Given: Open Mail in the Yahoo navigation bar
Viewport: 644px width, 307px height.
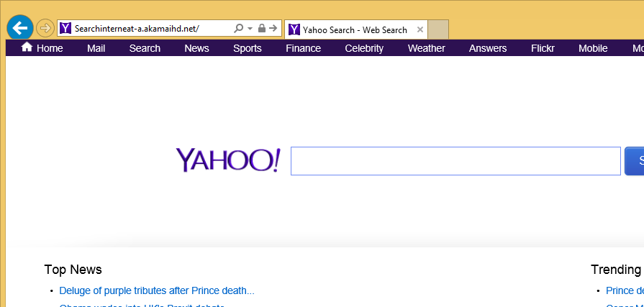Looking at the screenshot, I should [96, 48].
